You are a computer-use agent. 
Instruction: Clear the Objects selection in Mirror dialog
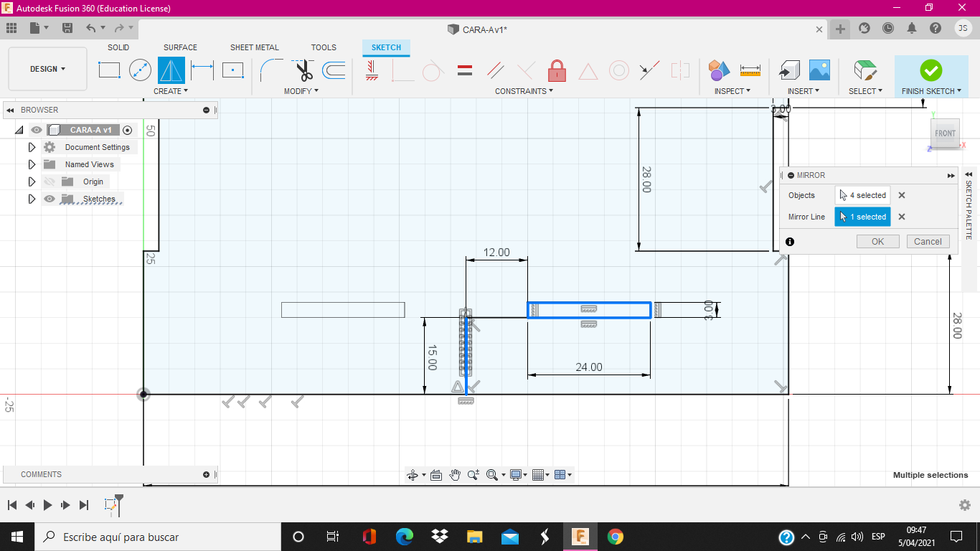point(902,195)
